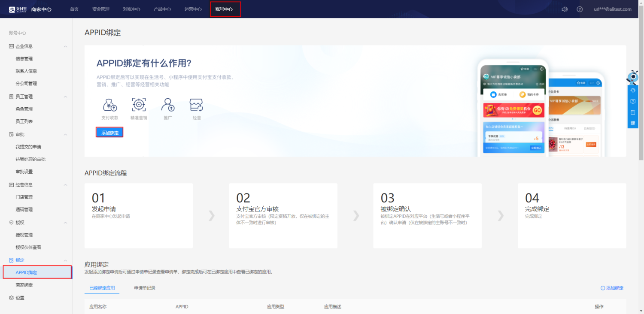Click the 支付收款 money bag icon
The image size is (644, 314).
tap(110, 105)
